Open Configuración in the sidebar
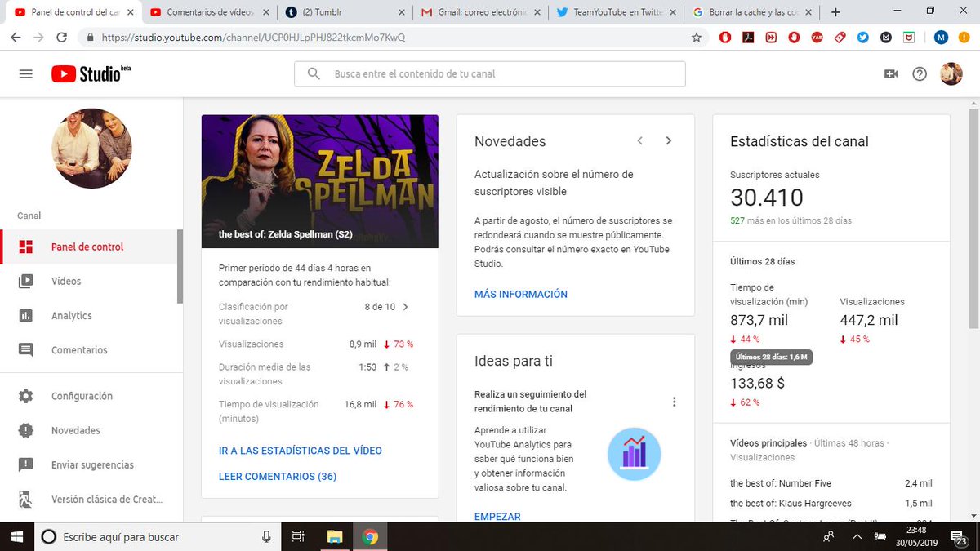The height and width of the screenshot is (551, 980). coord(90,396)
